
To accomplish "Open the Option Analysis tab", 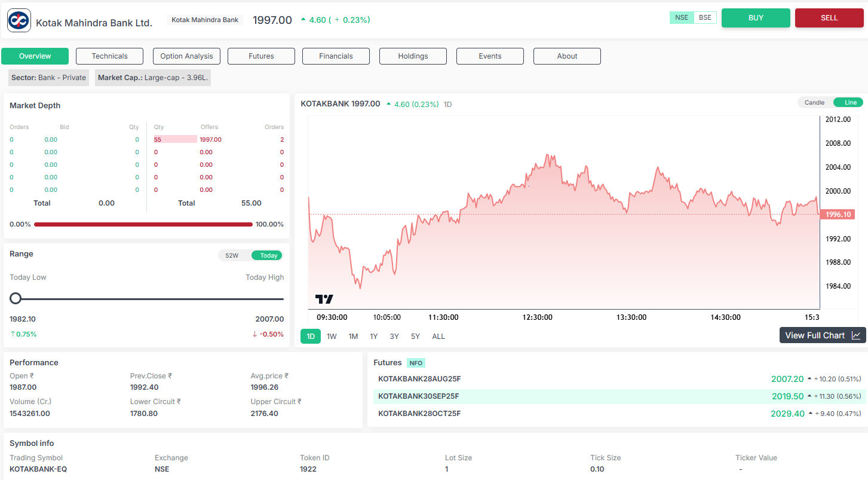I will 186,56.
